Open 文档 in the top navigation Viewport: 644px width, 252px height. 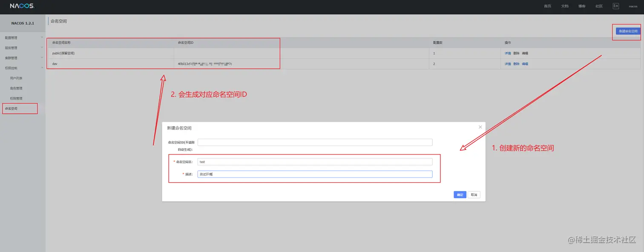click(x=565, y=6)
